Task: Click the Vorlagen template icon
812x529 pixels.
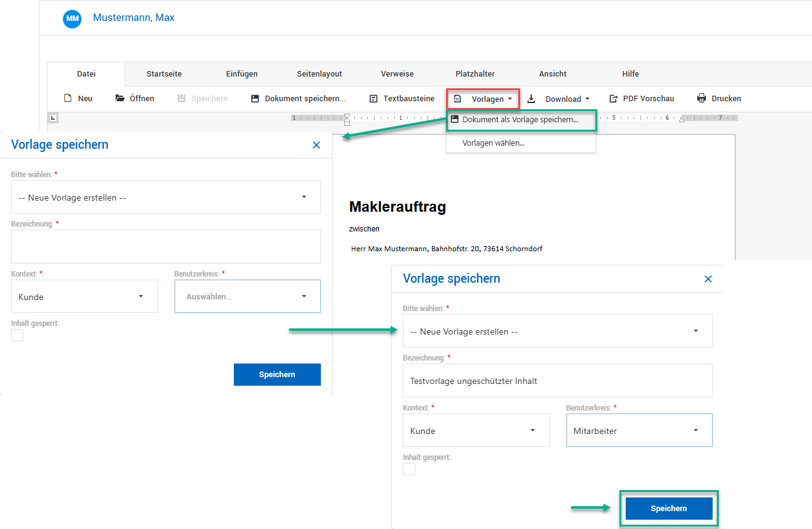Action: click(x=458, y=99)
